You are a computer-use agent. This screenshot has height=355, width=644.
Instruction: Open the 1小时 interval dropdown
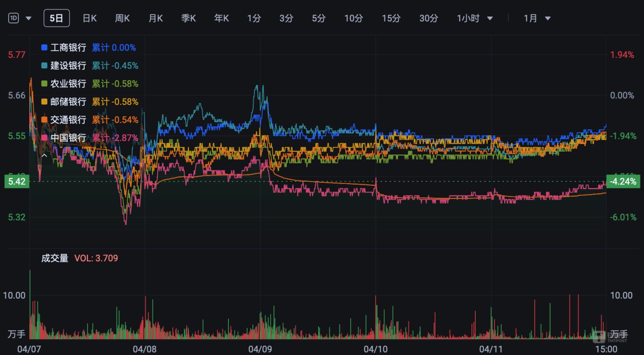pos(491,18)
